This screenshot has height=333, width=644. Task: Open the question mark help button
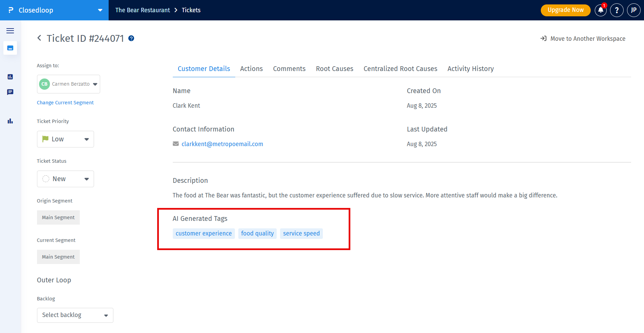tap(617, 10)
